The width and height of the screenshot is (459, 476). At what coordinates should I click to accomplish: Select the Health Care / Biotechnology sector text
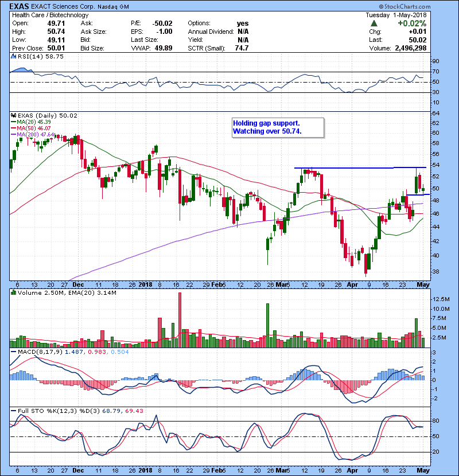(x=50, y=15)
